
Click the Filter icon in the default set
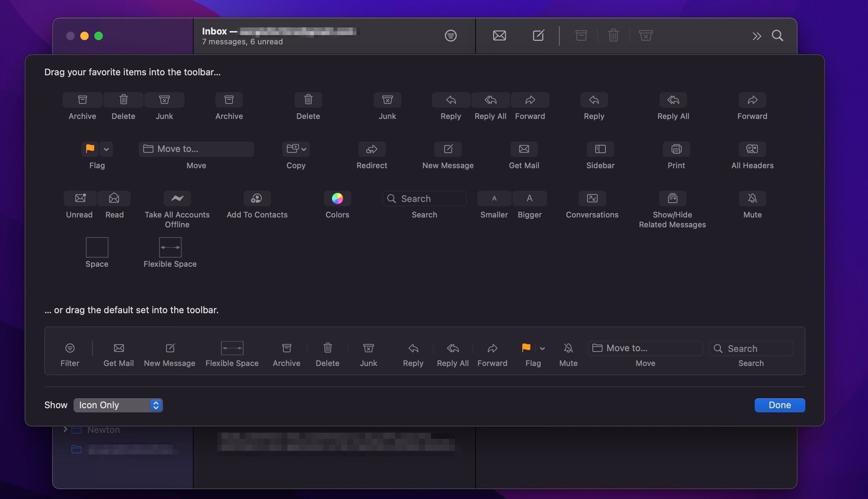tap(70, 348)
